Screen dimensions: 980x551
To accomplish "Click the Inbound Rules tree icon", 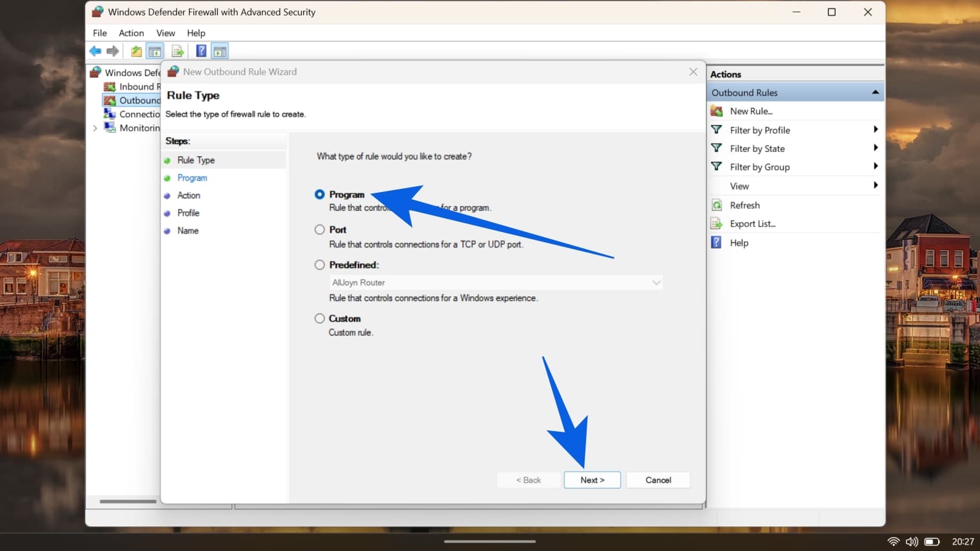I will [110, 86].
